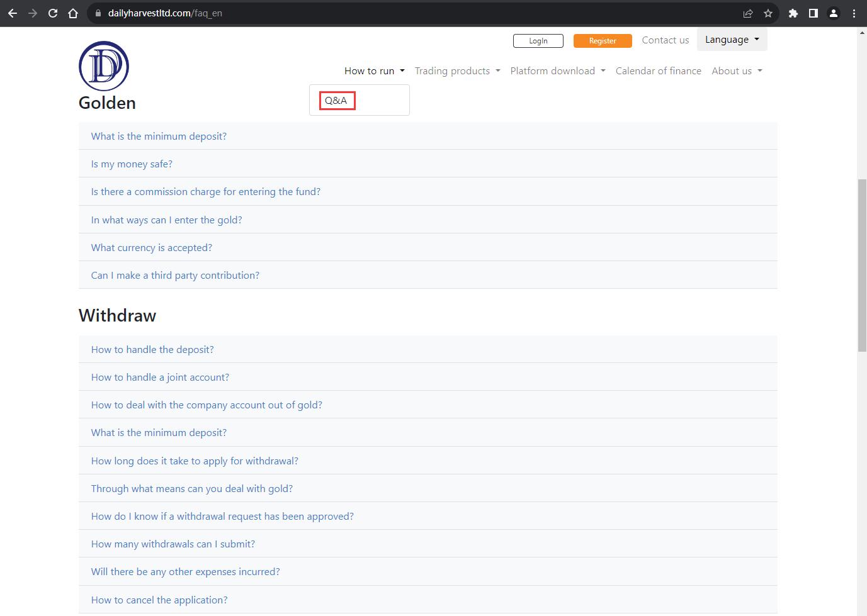Screen dimensions: 867x616
Task: Expand 'What is the minimum deposit?' under Withdraw
Action: (x=428, y=432)
